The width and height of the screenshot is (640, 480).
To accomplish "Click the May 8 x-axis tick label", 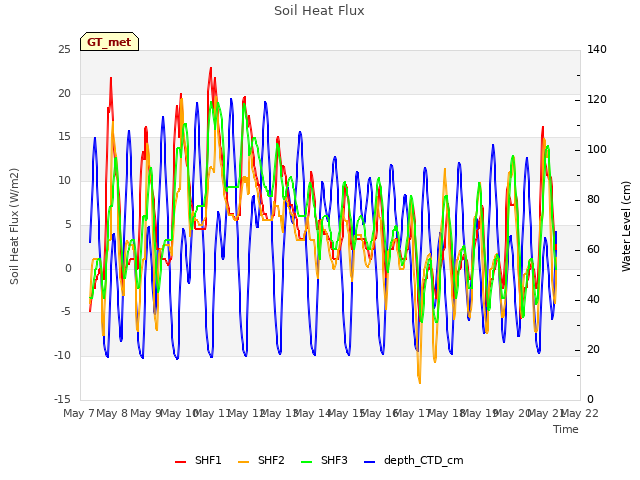I will click(112, 413).
